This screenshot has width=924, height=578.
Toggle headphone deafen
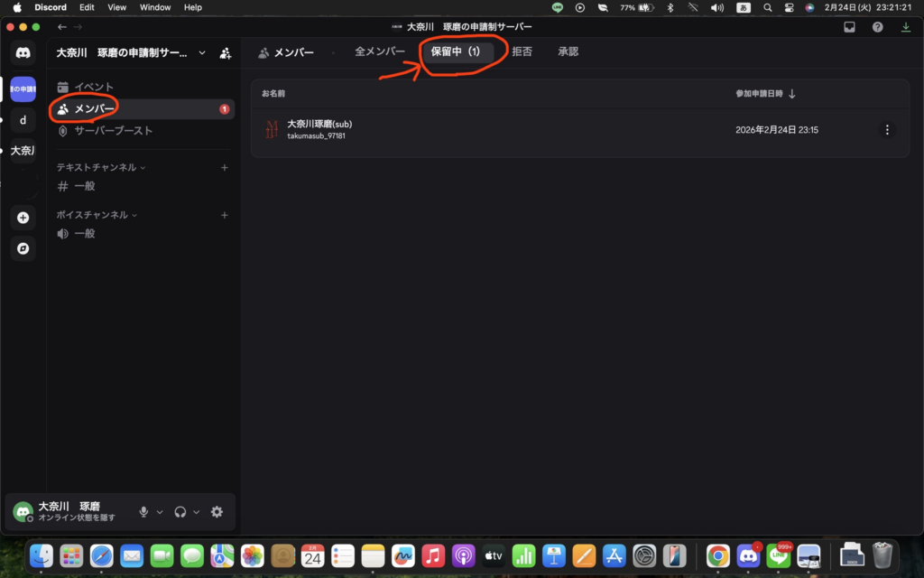pos(180,512)
